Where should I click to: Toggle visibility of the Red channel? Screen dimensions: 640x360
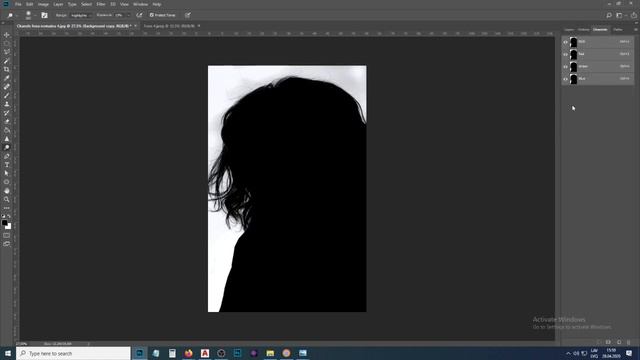point(565,54)
